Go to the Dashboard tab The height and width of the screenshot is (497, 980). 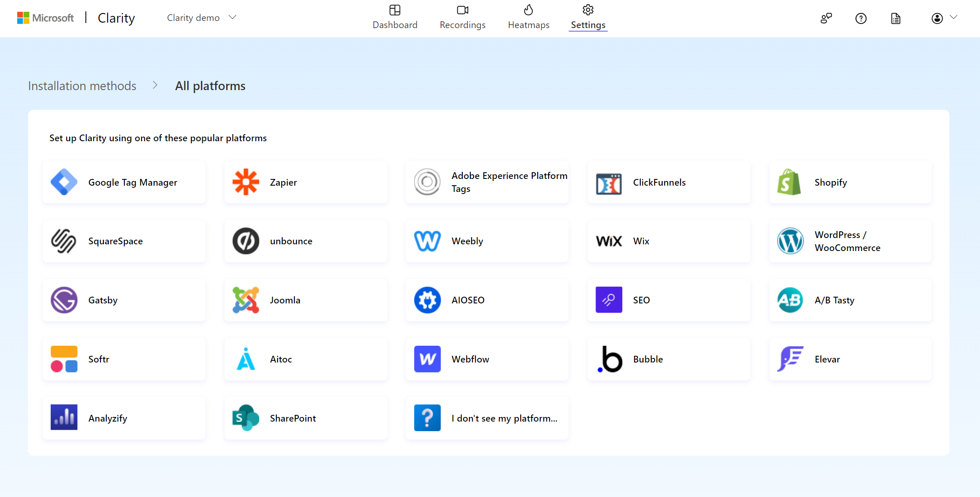(395, 18)
